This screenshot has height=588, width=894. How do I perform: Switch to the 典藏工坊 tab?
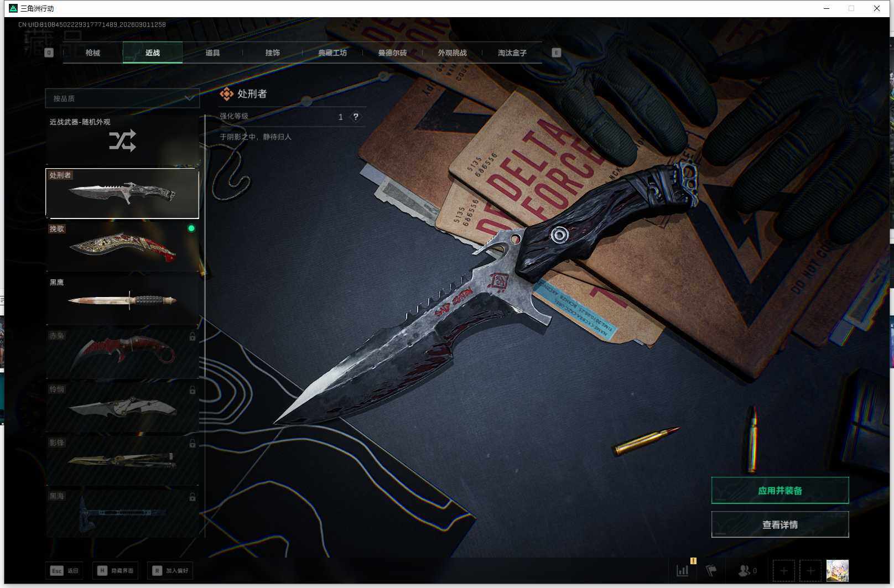[x=332, y=53]
